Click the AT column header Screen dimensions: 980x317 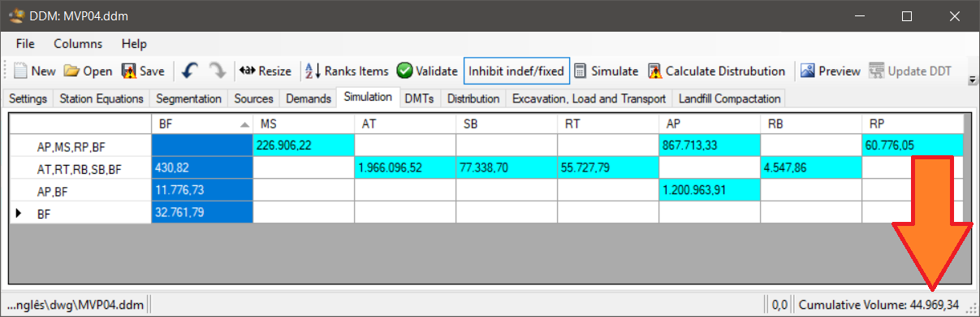[405, 124]
